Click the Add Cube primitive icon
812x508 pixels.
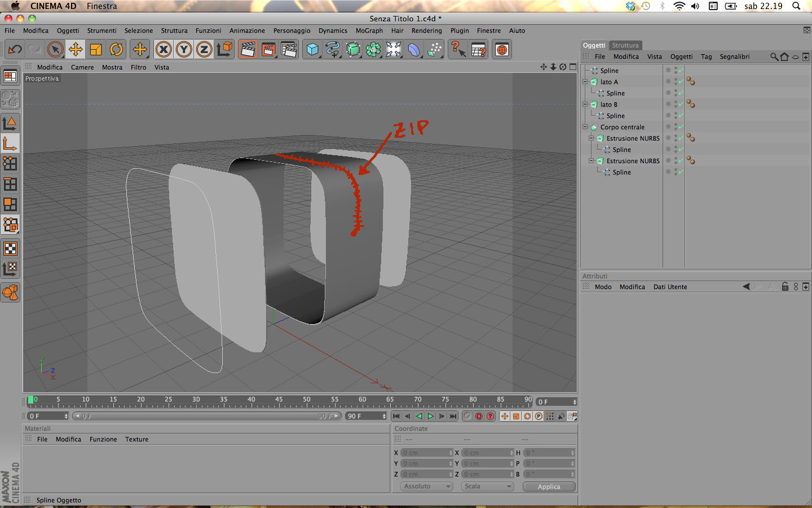click(312, 50)
